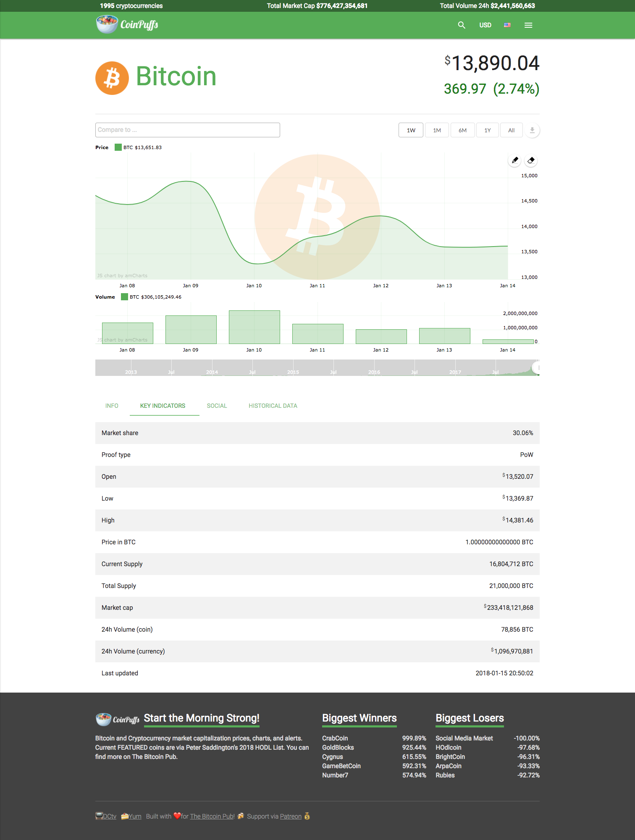Click the Jan 09 volume bar
Image resolution: width=635 pixels, height=840 pixels.
point(191,330)
